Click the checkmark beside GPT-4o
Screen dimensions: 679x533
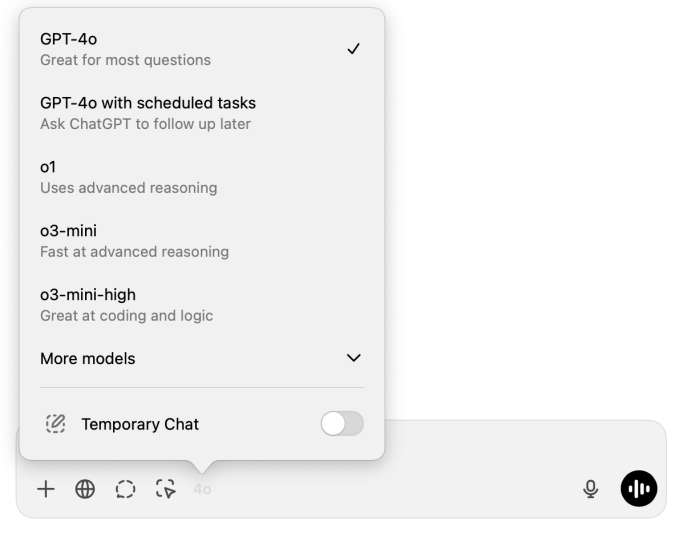click(353, 49)
